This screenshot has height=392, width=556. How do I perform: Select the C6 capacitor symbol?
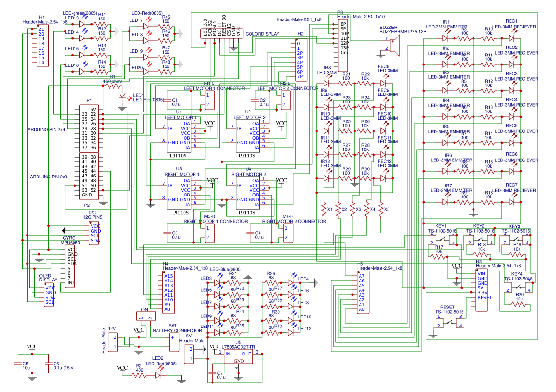[48, 363]
